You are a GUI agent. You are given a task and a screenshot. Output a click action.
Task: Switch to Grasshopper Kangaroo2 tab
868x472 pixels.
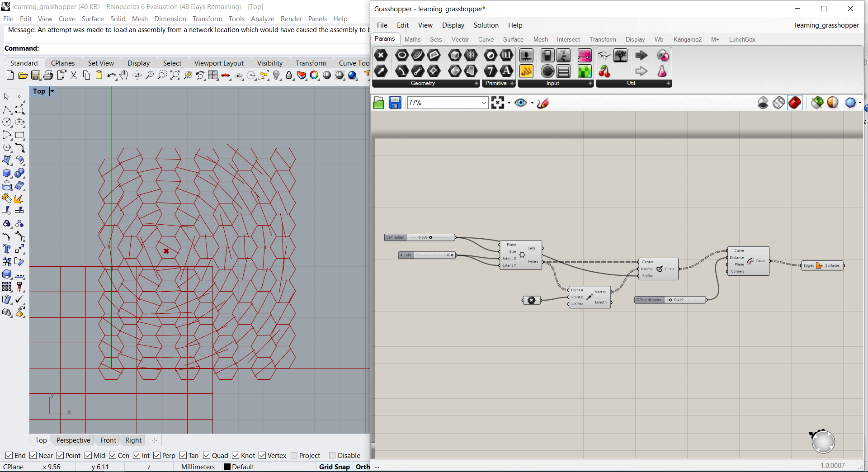click(x=688, y=39)
